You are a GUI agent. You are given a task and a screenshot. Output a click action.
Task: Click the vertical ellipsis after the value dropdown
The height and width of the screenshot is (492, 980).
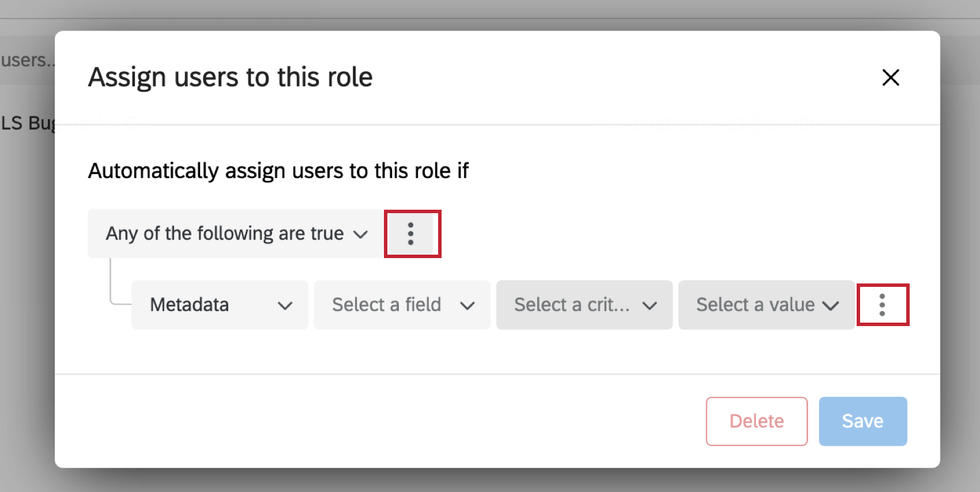[x=883, y=305]
